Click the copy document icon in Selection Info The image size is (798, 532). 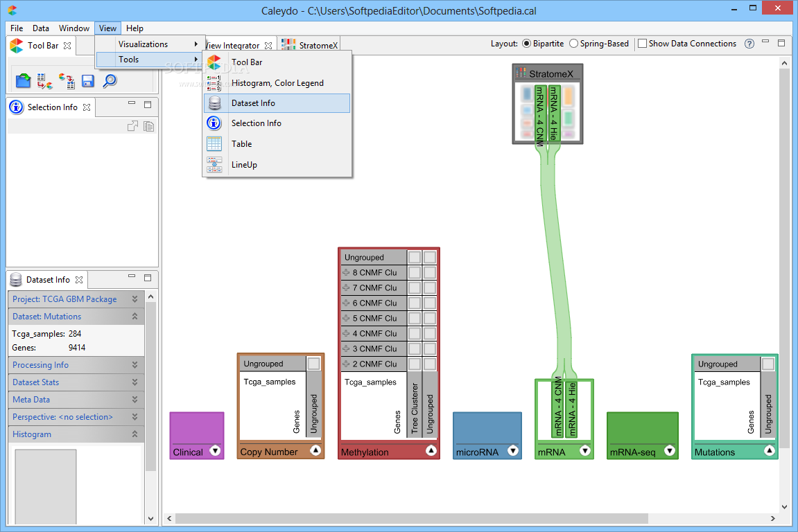[x=148, y=126]
